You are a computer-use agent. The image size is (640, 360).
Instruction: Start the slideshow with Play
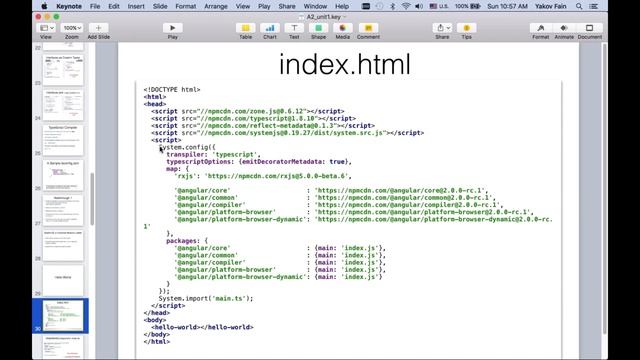click(172, 28)
